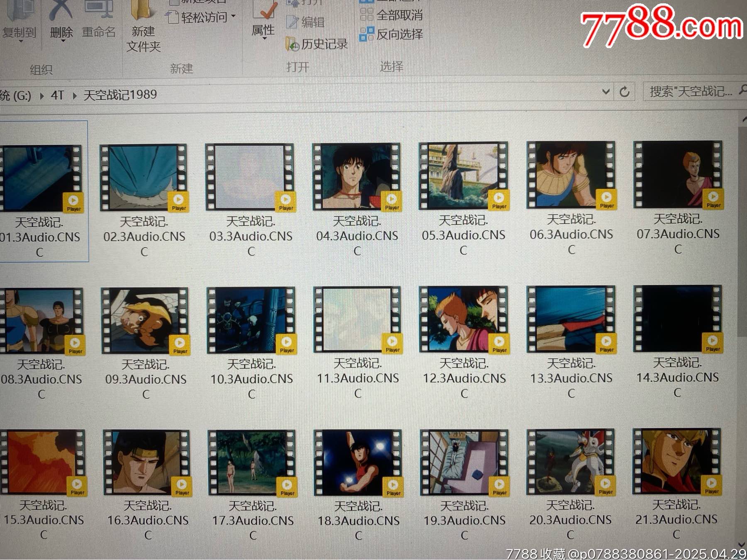Viewport: 747px width, 560px height.
Task: Select video 天空战记.19.3Audio.CNSC
Action: point(464,485)
